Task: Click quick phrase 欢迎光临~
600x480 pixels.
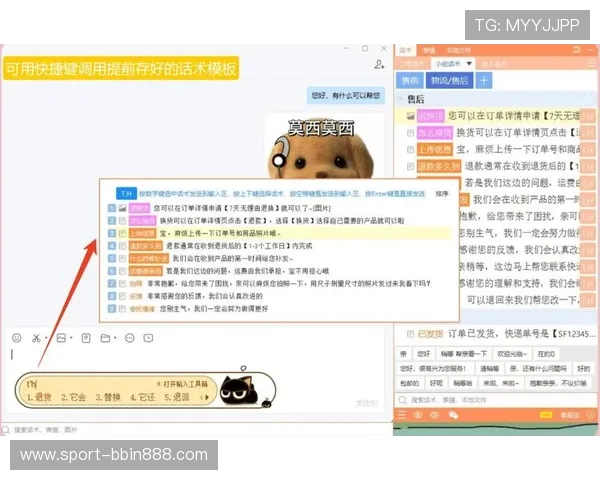Action: tap(512, 354)
